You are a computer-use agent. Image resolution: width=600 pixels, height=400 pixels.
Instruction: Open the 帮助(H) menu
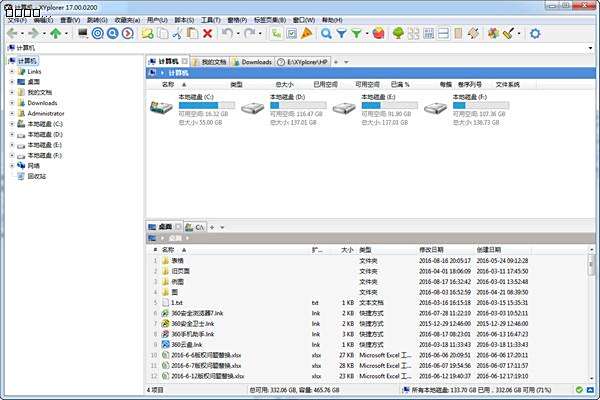(x=332, y=20)
